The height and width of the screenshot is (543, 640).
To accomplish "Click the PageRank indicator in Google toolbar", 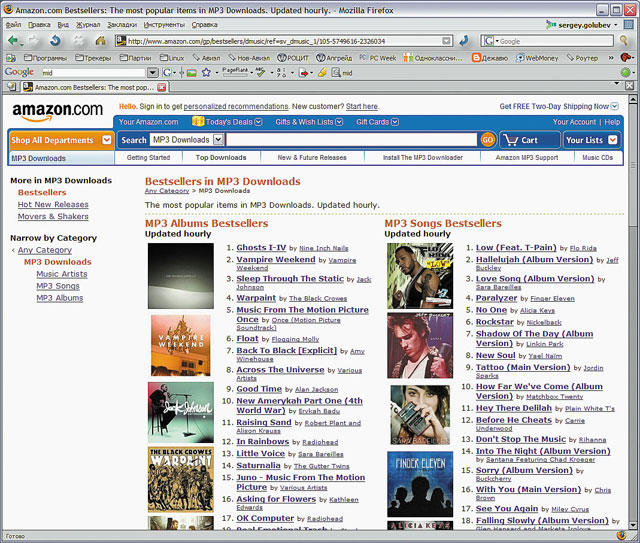I will click(235, 72).
